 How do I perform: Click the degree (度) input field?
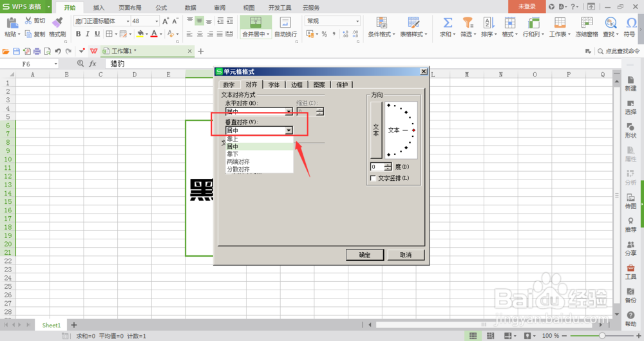coord(377,167)
